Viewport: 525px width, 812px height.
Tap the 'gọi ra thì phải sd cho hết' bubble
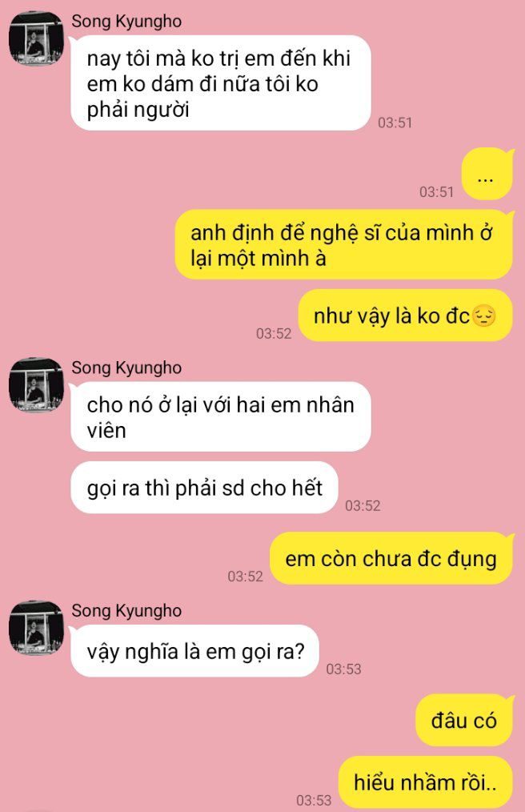click(x=204, y=488)
